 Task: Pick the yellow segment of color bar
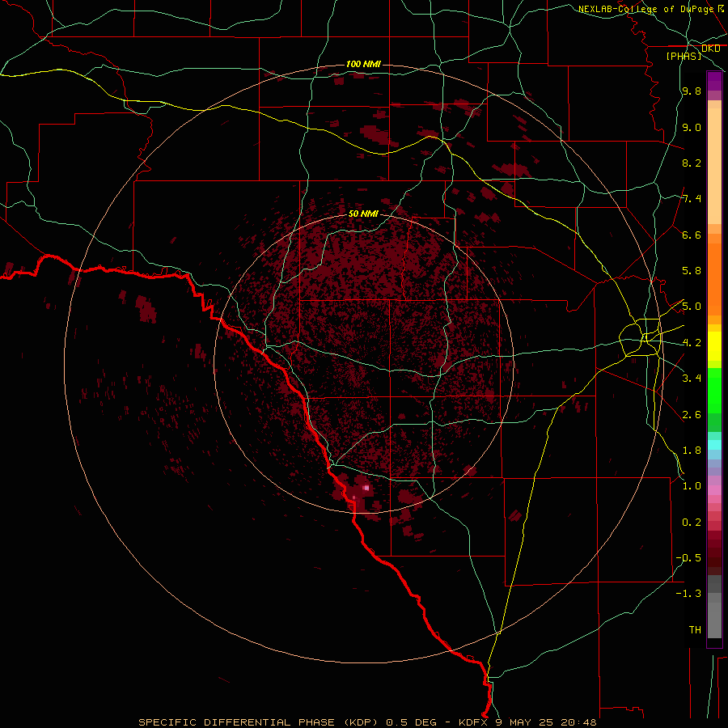pos(714,346)
